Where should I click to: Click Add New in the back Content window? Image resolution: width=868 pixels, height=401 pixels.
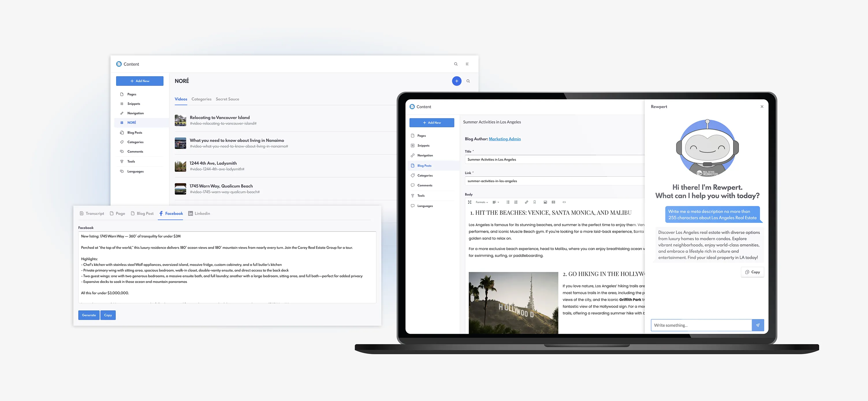pos(139,81)
